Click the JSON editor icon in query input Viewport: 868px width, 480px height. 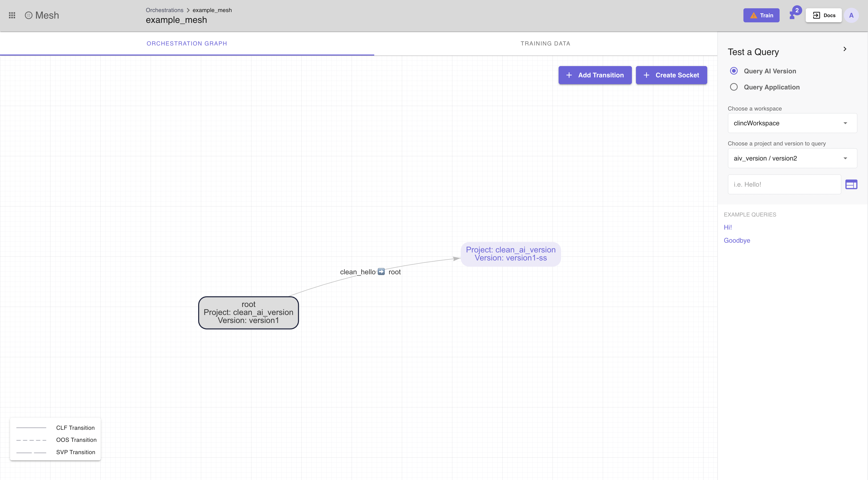pyautogui.click(x=851, y=184)
